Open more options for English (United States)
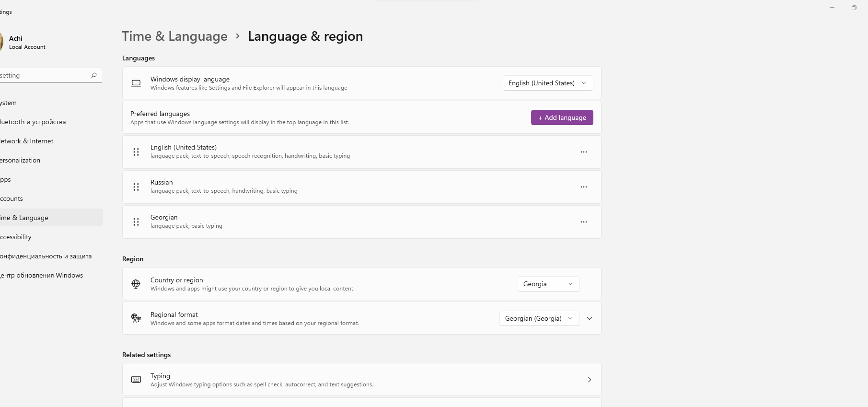868x407 pixels. coord(583,152)
